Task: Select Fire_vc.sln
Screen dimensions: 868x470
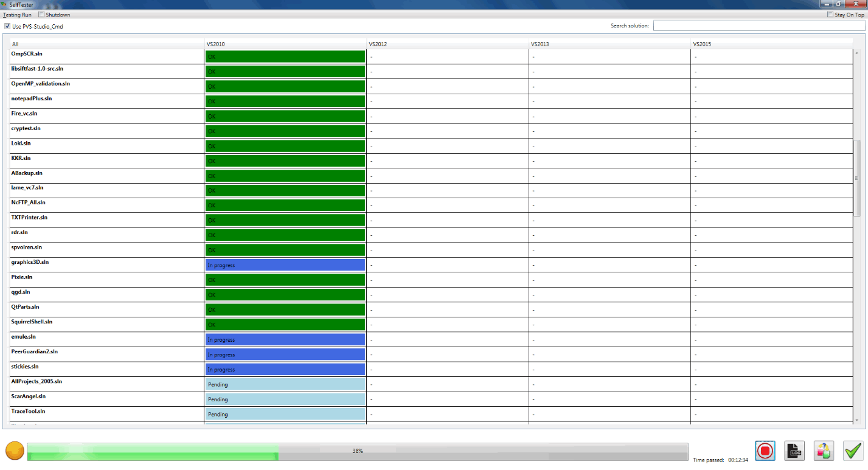Action: tap(431, 116)
